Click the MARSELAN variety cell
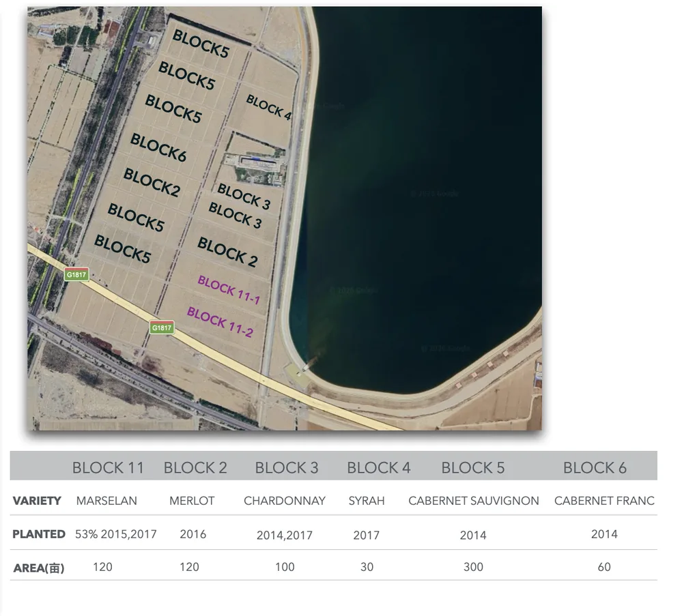Viewport: 682px width, 616px height. click(106, 501)
